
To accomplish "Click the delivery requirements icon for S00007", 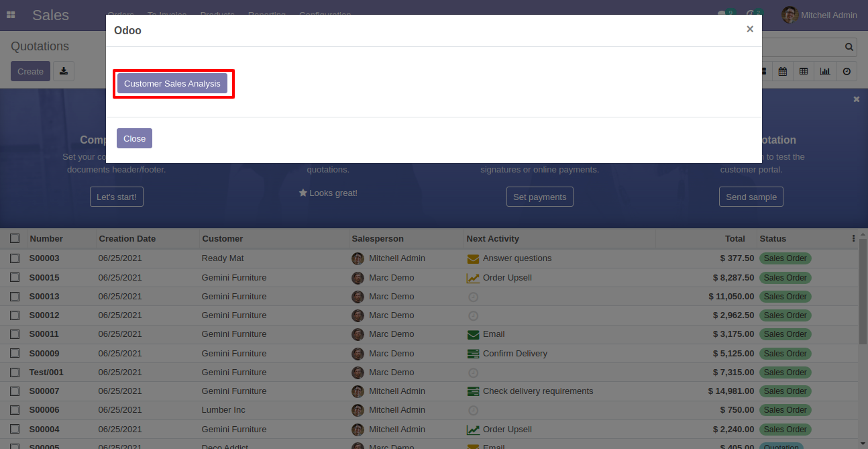I will click(474, 391).
